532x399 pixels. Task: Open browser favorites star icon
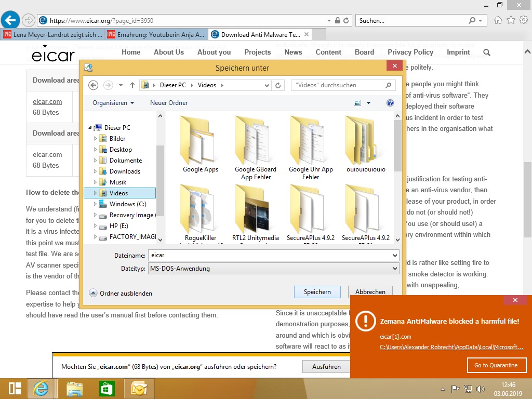pos(511,20)
